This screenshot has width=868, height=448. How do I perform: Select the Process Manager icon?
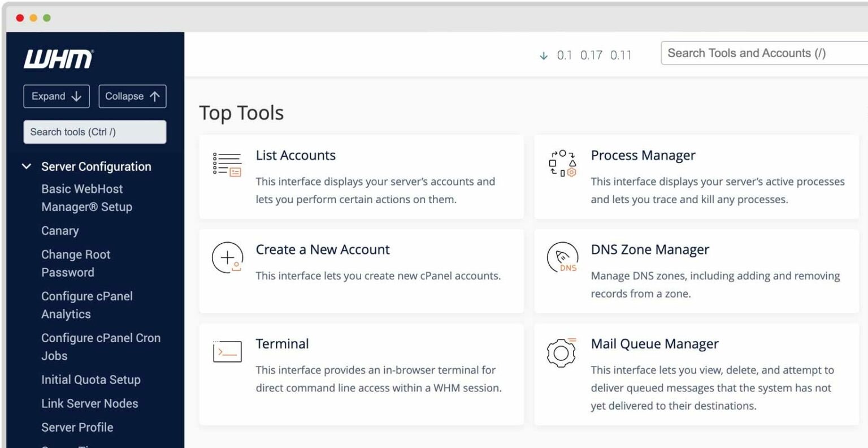click(x=562, y=163)
